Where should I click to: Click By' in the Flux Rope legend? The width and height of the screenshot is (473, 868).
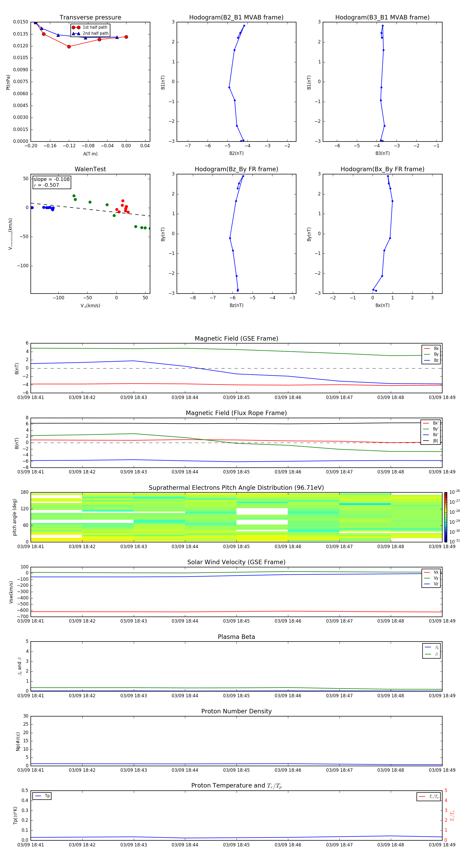coord(431,429)
